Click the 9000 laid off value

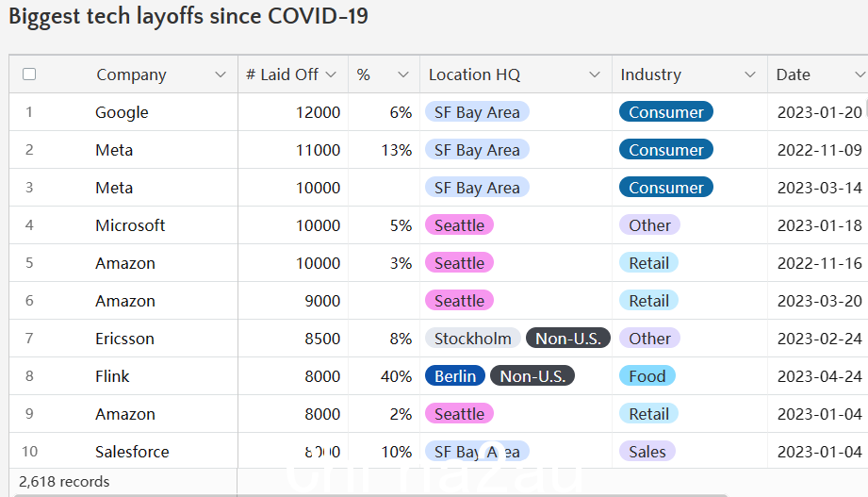[322, 301]
